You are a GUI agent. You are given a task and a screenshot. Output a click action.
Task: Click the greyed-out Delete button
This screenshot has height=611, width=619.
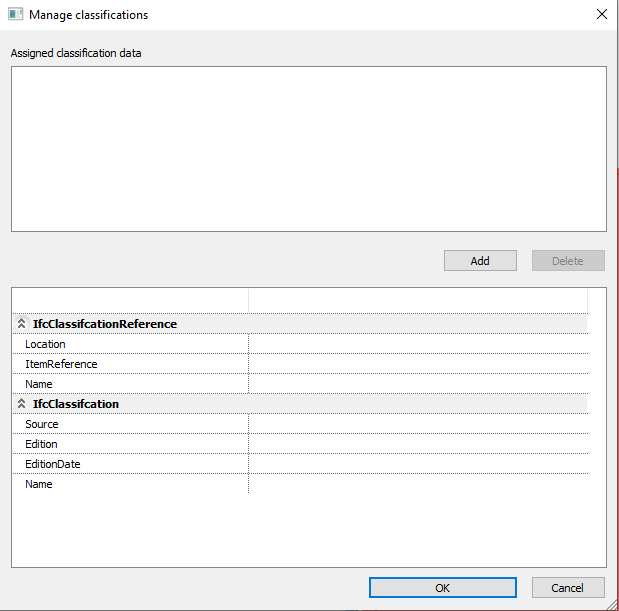click(x=568, y=261)
